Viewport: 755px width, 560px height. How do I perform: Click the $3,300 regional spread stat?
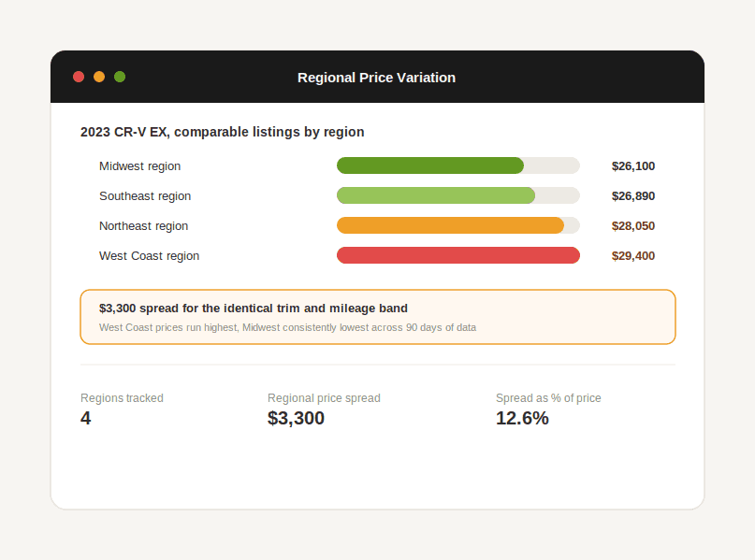coord(297,418)
